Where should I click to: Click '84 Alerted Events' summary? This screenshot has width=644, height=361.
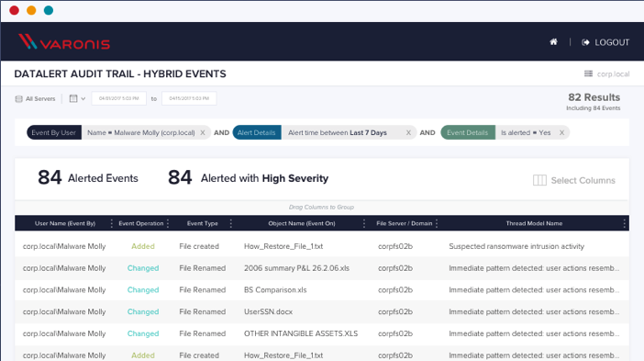(88, 177)
